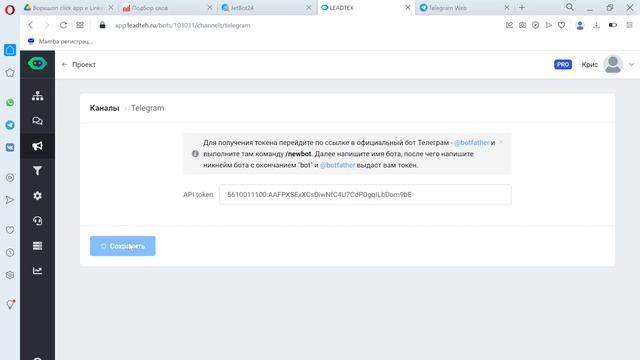
Task: Select the megaphone channels icon
Action: tap(38, 146)
